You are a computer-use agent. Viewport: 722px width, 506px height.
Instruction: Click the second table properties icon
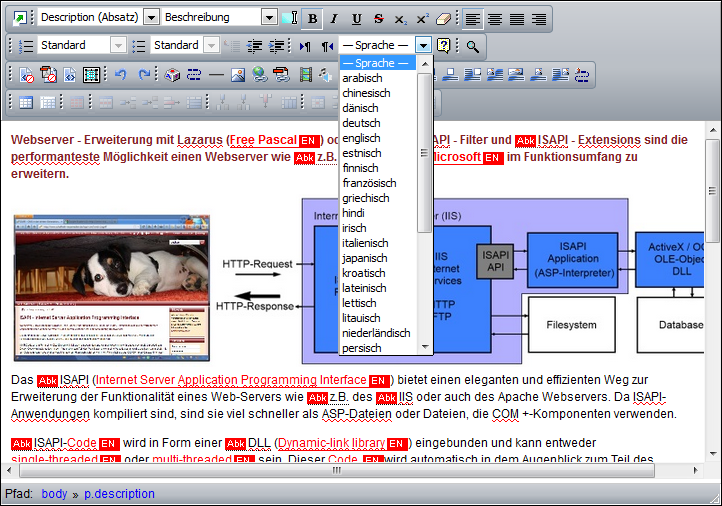tap(48, 103)
